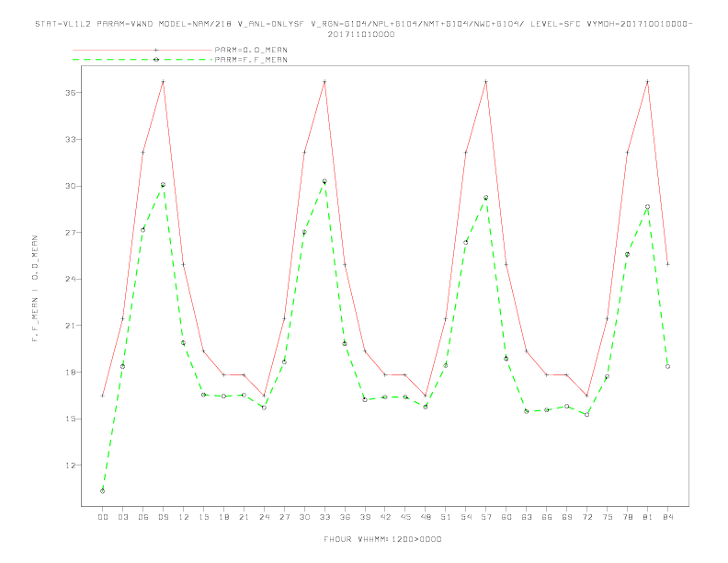Screen dimensions: 728x563
Task: Click x-axis forecast hour label 24
Action: (264, 517)
